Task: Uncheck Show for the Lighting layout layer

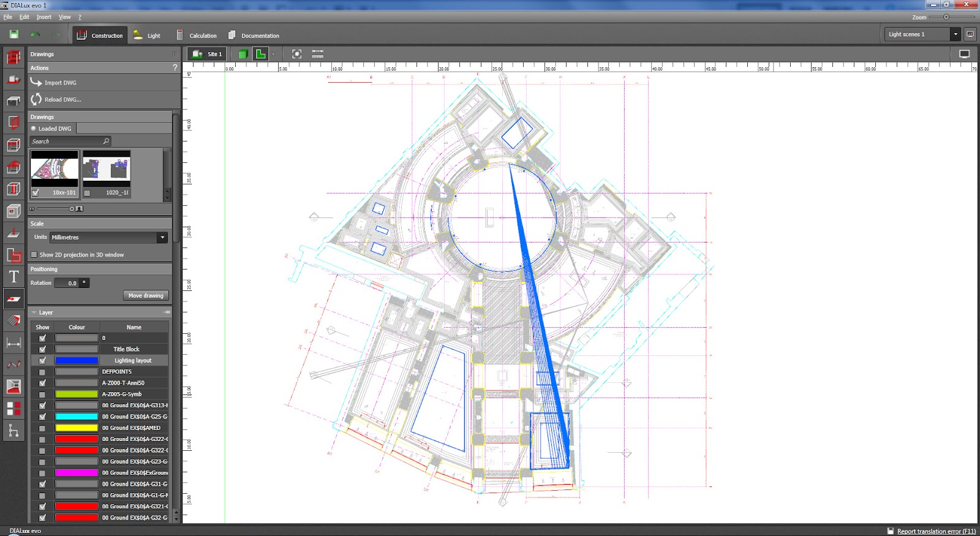Action: [x=42, y=360]
